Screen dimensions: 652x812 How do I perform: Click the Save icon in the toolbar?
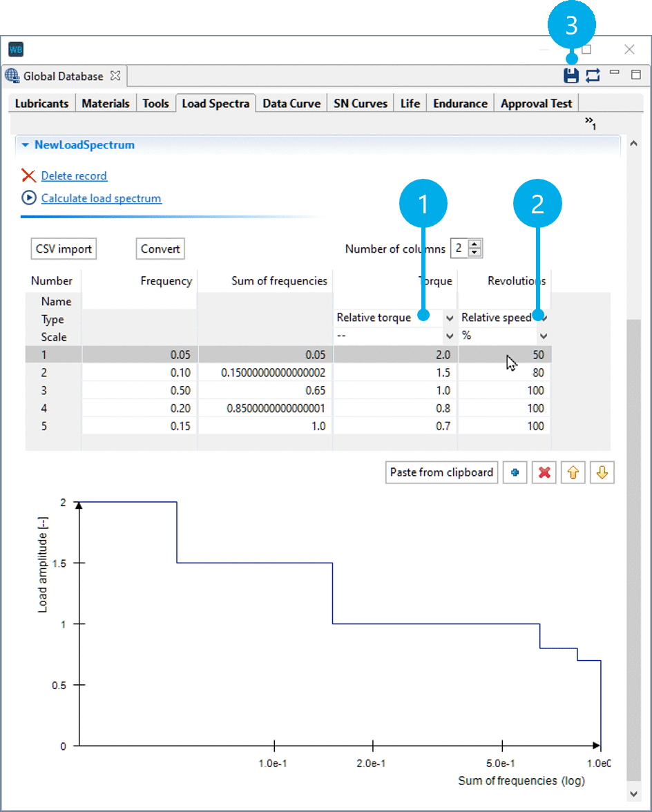[x=570, y=75]
